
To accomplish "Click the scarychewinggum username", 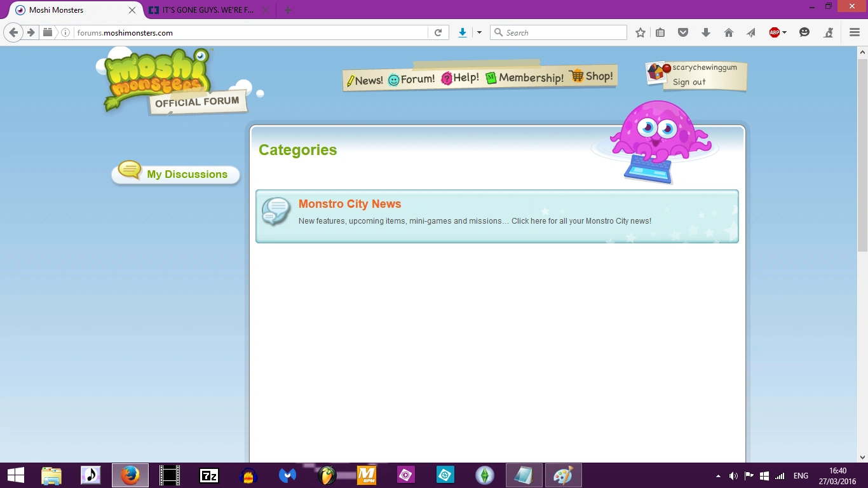I will pyautogui.click(x=705, y=67).
